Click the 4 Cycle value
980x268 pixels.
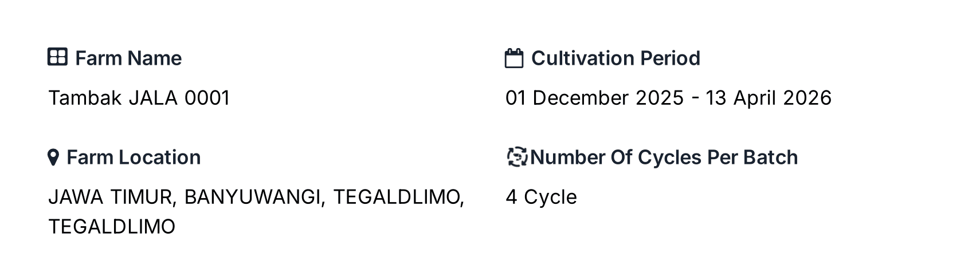[x=541, y=197]
